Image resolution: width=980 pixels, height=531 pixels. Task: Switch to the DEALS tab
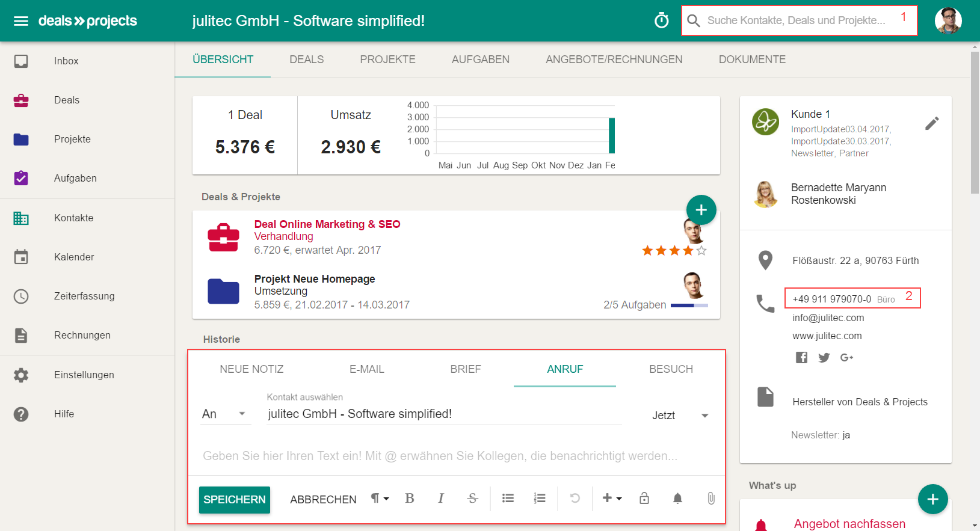click(x=307, y=60)
